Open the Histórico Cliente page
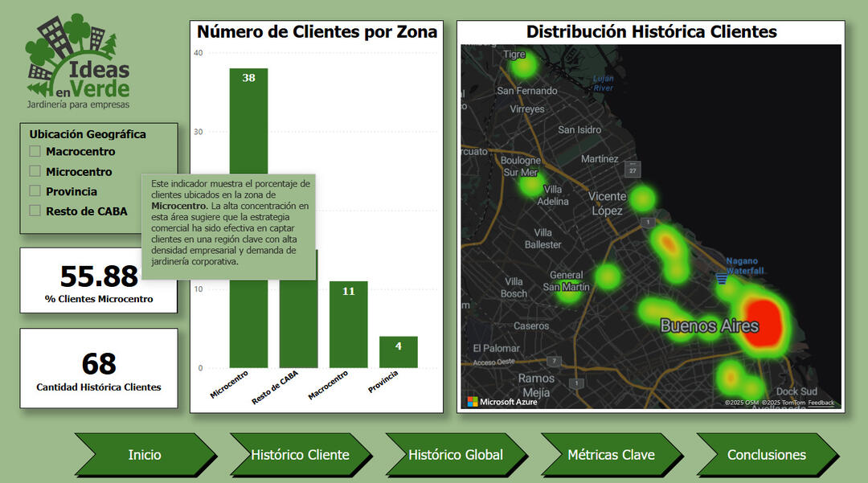 pos(300,455)
